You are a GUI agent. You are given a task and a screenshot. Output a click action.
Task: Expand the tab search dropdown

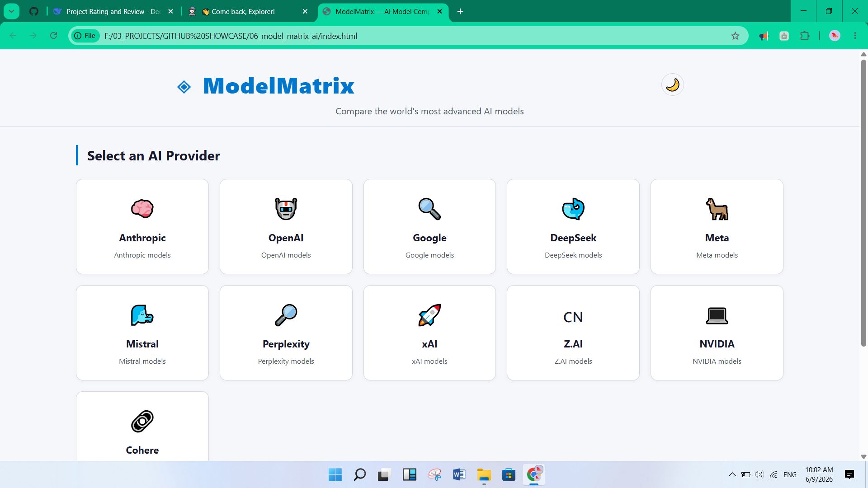pyautogui.click(x=11, y=11)
